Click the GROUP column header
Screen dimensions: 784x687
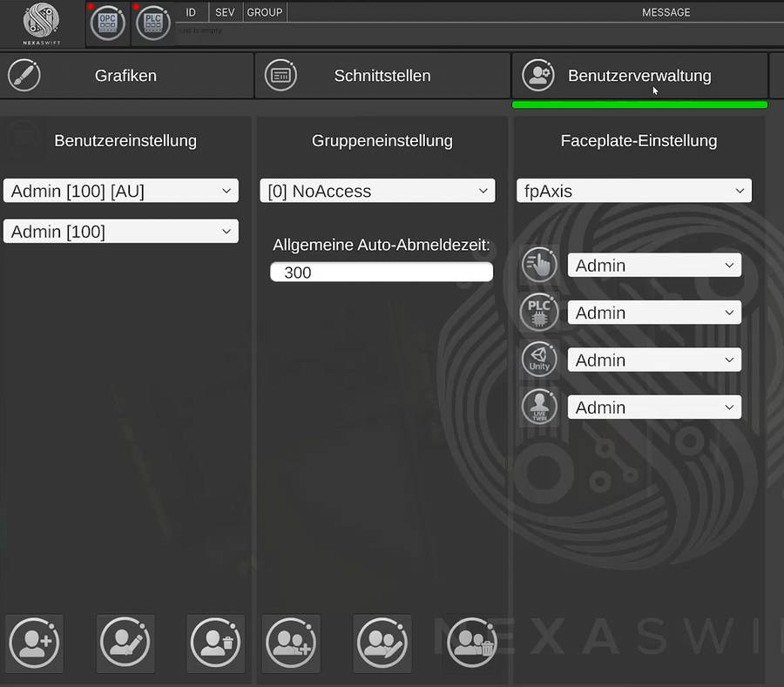265,12
